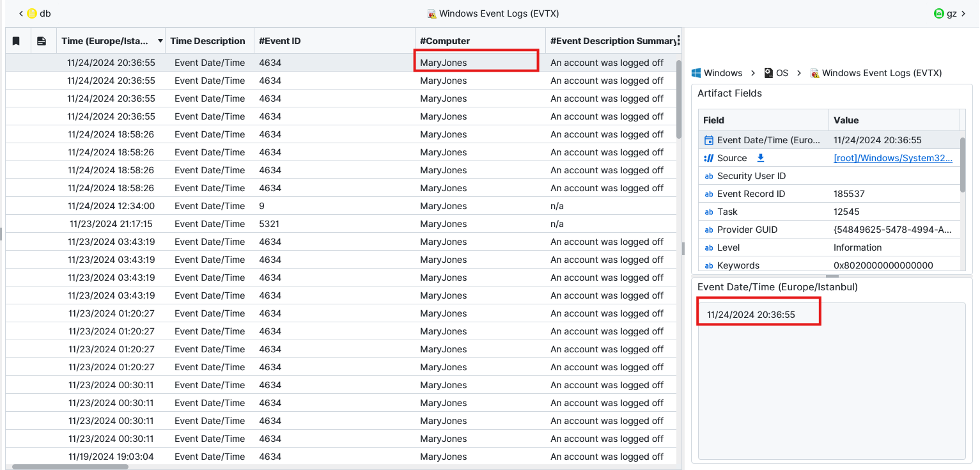Image resolution: width=980 pixels, height=470 pixels.
Task: Click the notes column header icon
Action: click(42, 41)
